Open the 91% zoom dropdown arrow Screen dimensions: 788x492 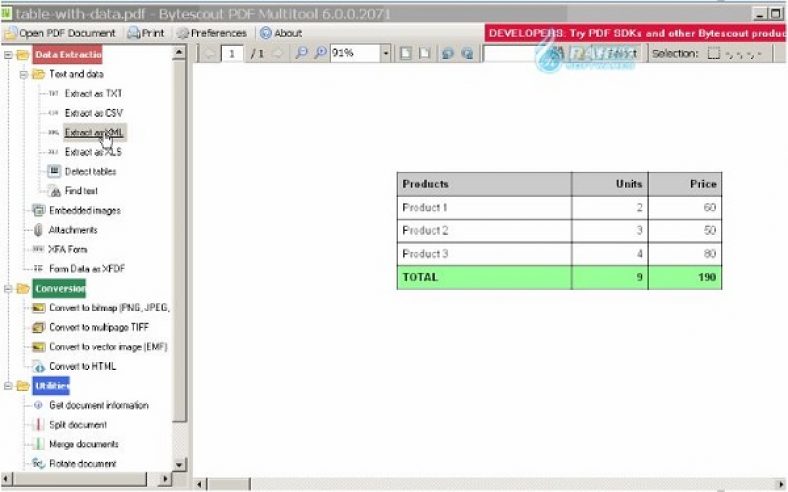tap(385, 53)
